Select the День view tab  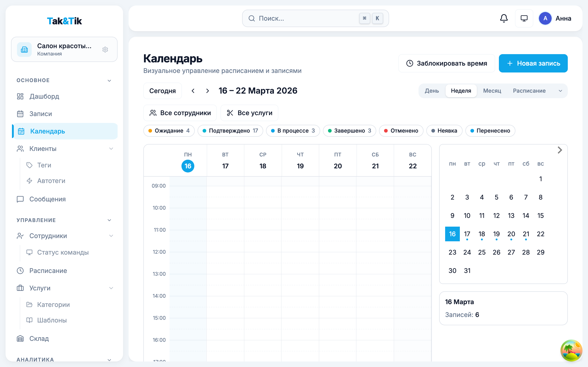432,91
